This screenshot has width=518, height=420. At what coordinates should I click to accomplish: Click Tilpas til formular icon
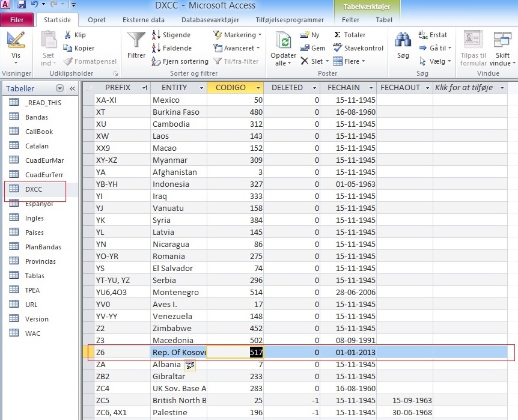pyautogui.click(x=473, y=40)
